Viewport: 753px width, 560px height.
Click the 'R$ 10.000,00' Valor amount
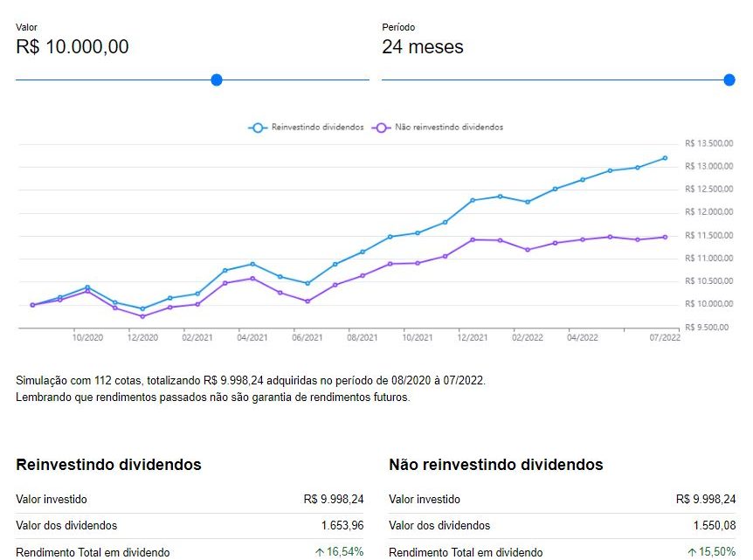tap(72, 47)
